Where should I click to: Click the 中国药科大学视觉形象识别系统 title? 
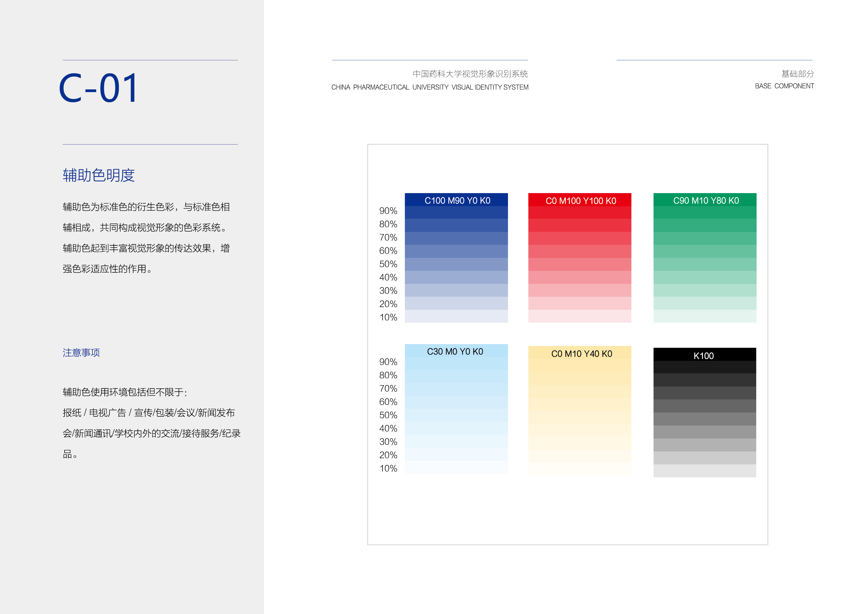tap(470, 74)
